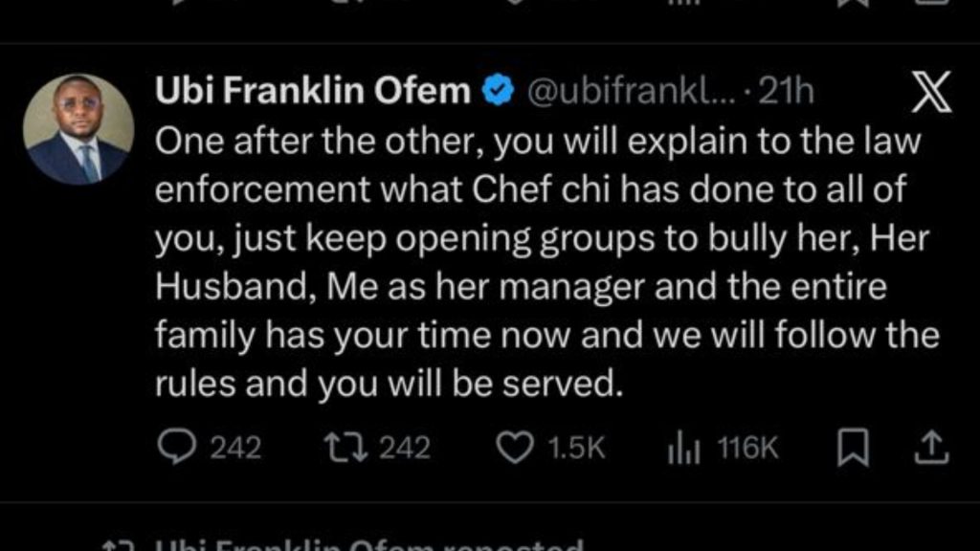Like the tweet with the heart icon
The width and height of the screenshot is (980, 551).
(517, 448)
